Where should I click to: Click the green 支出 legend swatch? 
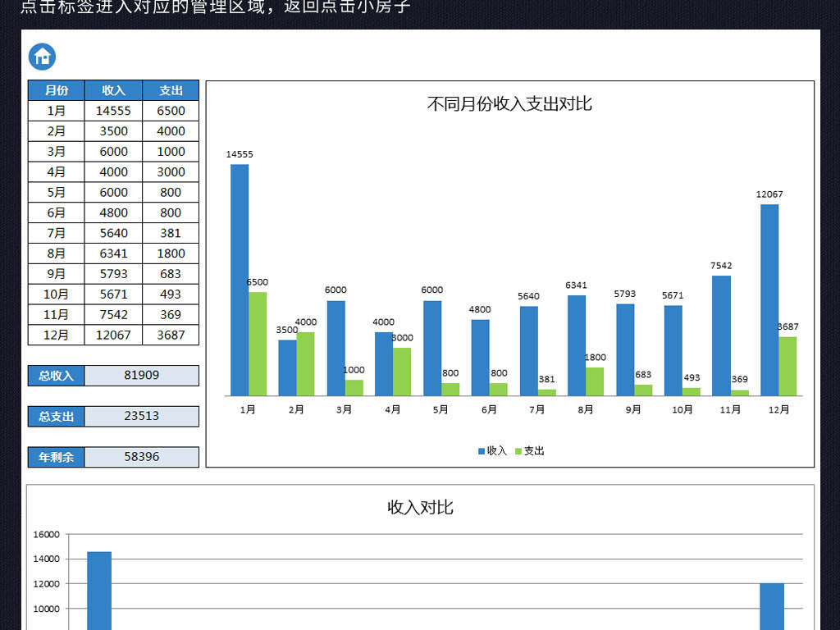click(x=518, y=451)
